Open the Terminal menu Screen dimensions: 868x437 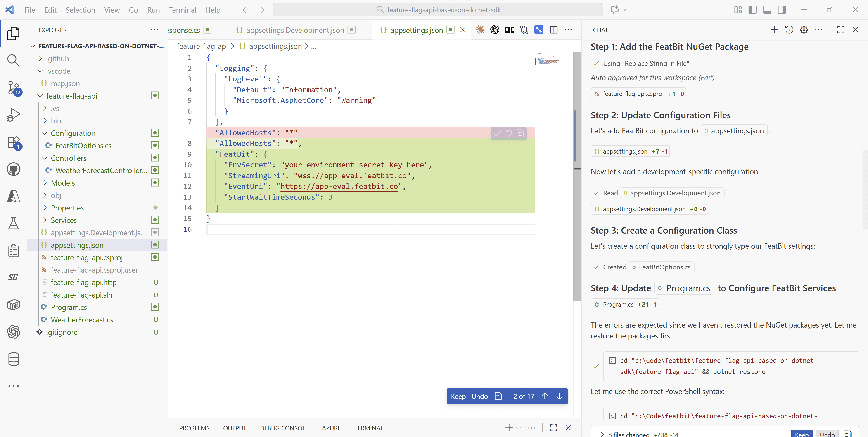[x=182, y=10]
